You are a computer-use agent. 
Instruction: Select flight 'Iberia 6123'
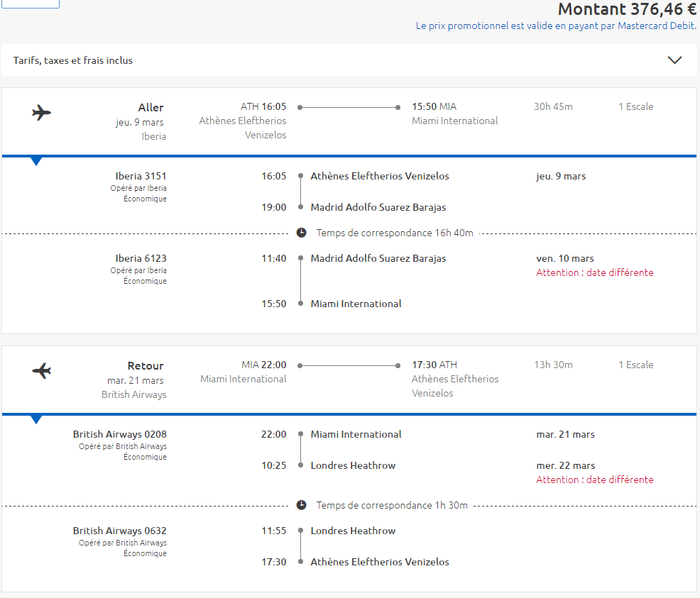pyautogui.click(x=141, y=258)
